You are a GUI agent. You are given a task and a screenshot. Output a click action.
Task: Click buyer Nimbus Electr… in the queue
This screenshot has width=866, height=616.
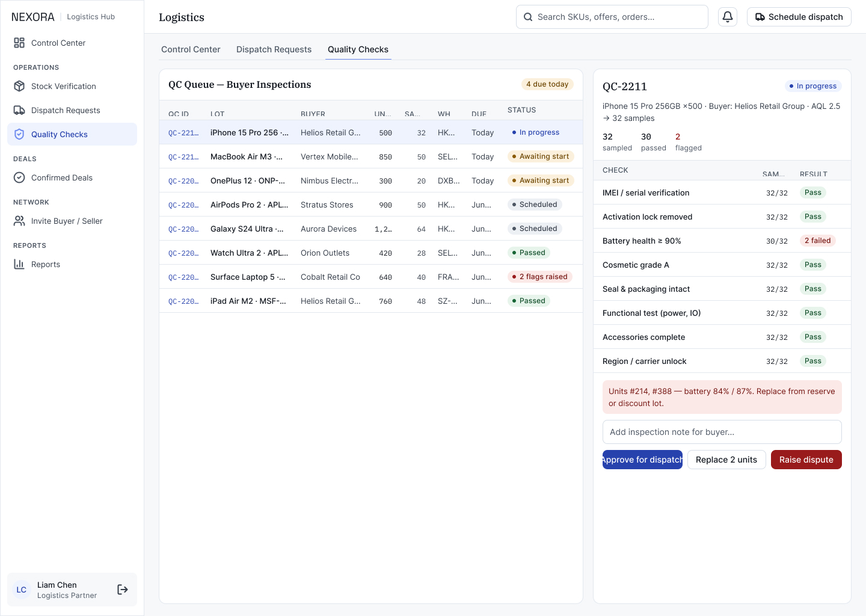point(330,181)
